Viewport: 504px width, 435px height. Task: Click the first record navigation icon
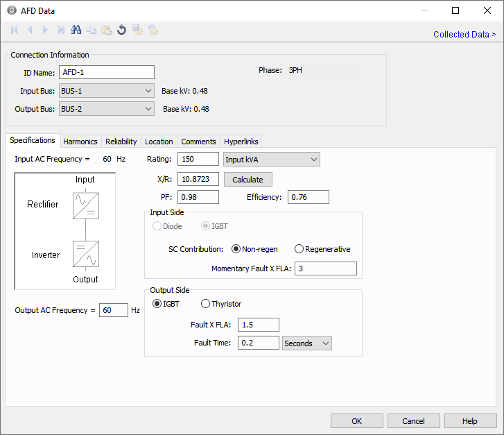15,30
